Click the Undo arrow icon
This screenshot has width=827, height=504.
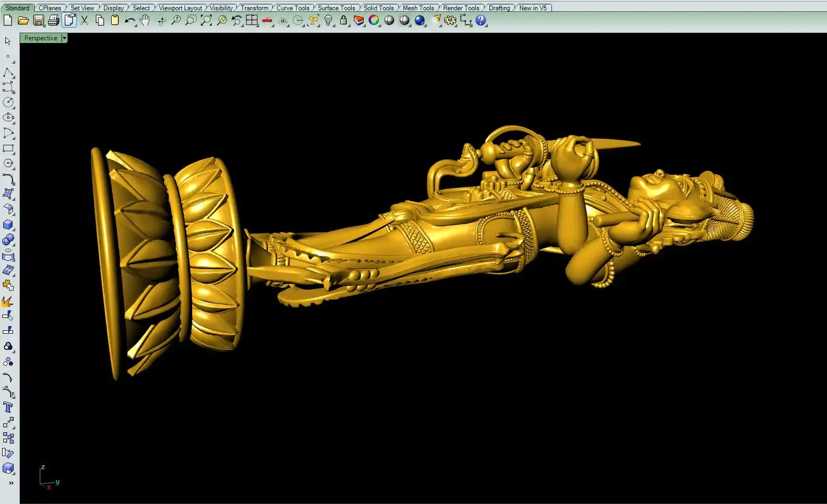(130, 21)
